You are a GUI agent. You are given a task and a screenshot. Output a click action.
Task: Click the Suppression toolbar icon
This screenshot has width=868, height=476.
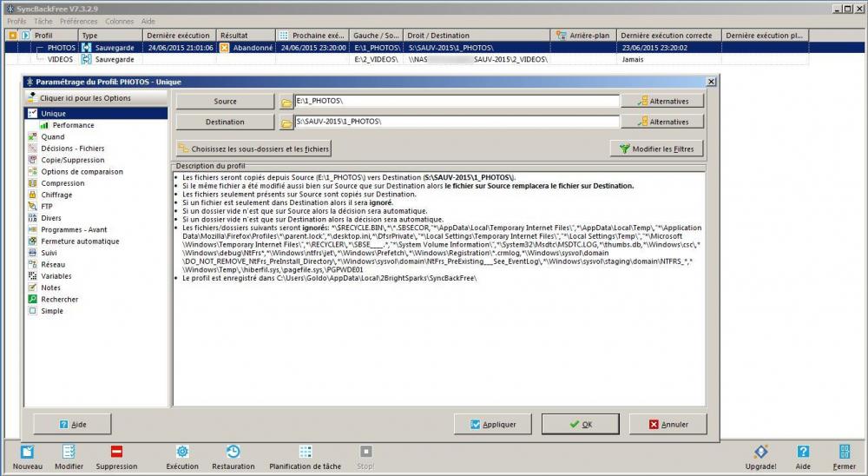116,453
